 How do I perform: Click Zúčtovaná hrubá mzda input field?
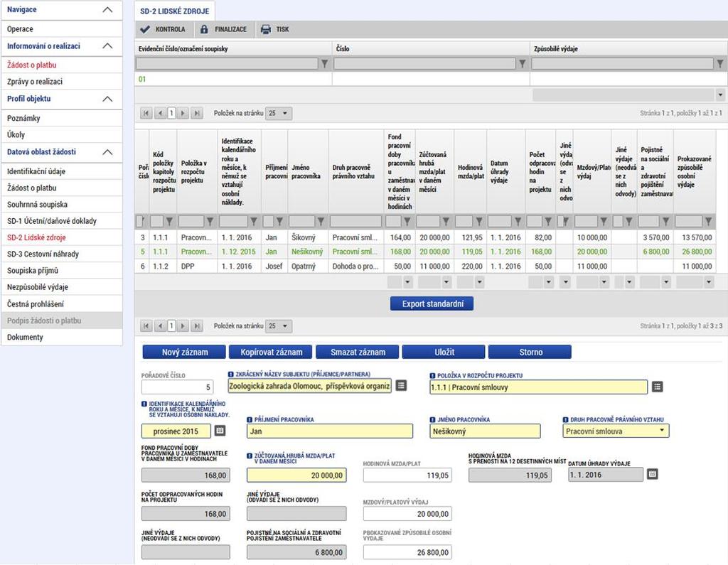click(x=296, y=475)
